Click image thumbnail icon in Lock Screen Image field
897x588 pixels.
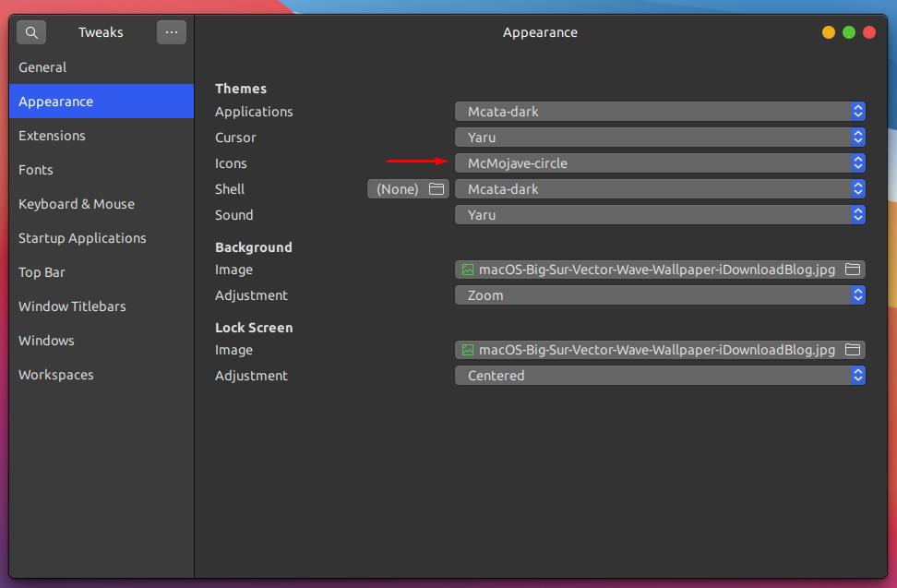468,350
